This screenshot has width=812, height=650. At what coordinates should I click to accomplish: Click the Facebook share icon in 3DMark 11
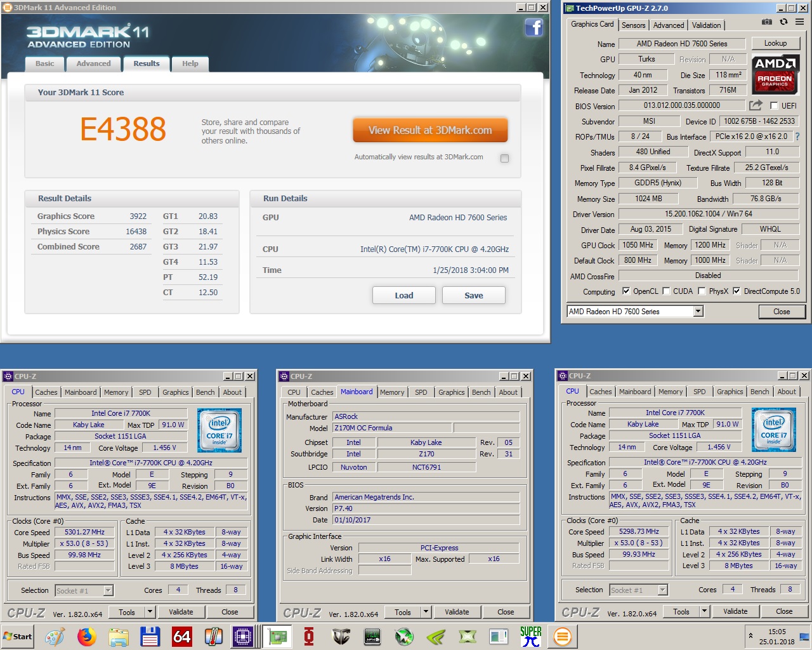click(534, 27)
